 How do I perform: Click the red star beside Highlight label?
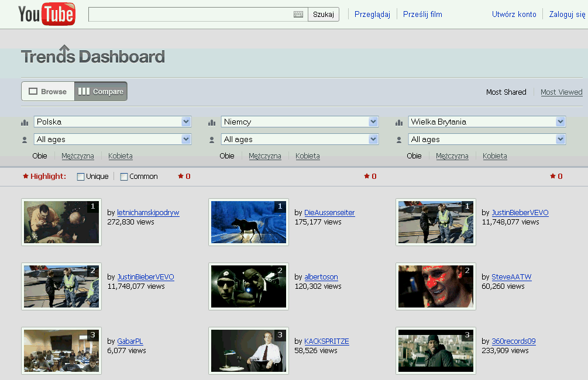(26, 176)
